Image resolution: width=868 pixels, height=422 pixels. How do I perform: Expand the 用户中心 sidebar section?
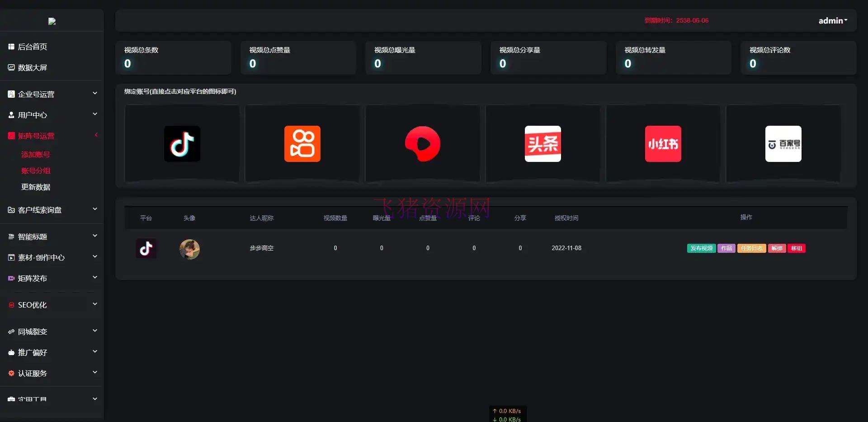[x=52, y=115]
